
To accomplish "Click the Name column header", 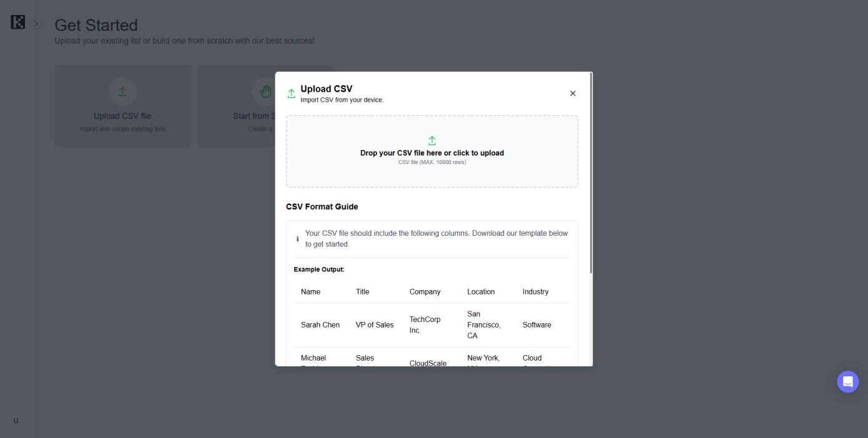I will tap(310, 291).
